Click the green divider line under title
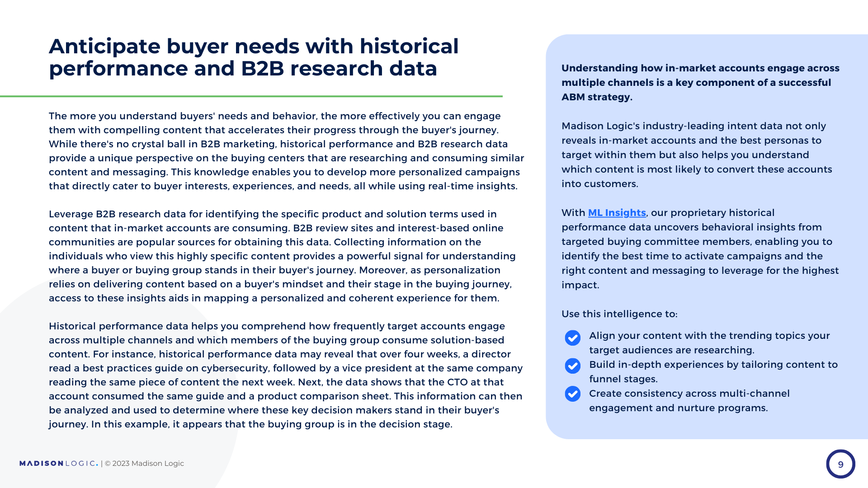This screenshot has width=868, height=488. coord(251,96)
